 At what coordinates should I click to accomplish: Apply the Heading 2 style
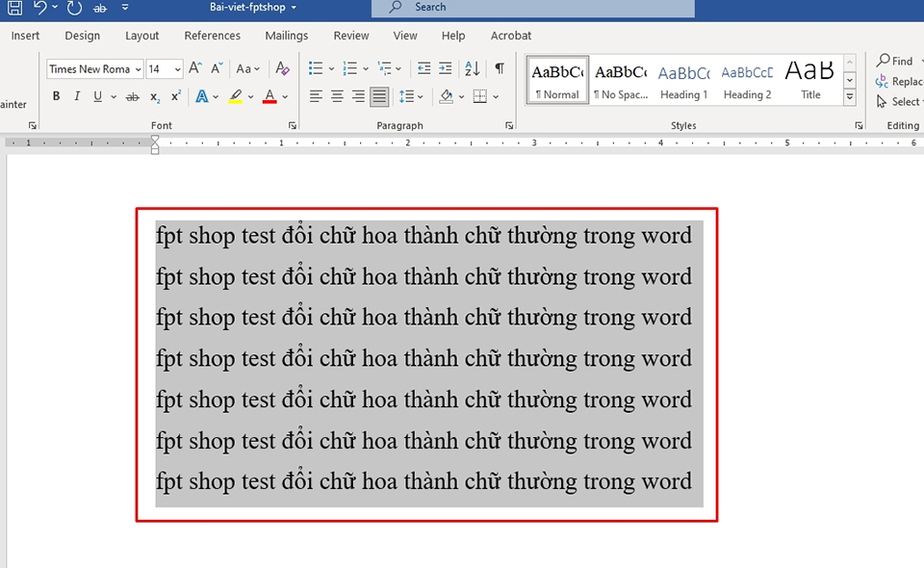coord(747,80)
